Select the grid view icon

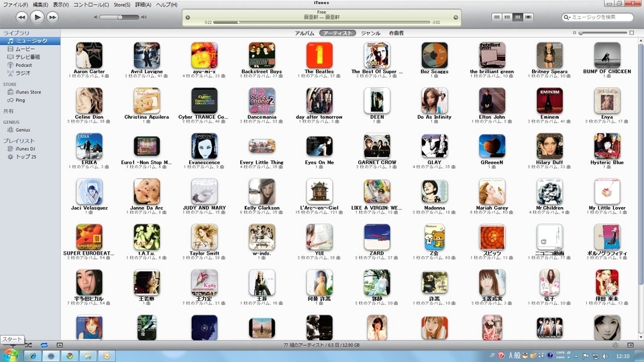(x=517, y=17)
